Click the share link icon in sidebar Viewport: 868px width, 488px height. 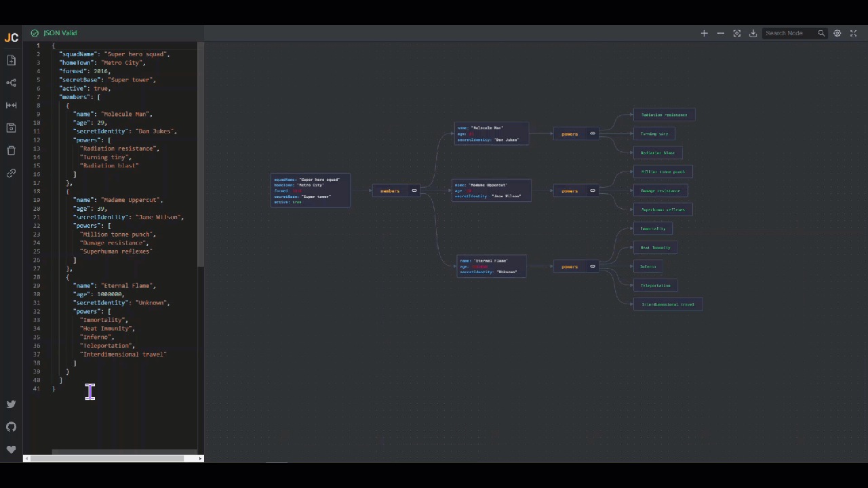(x=11, y=174)
